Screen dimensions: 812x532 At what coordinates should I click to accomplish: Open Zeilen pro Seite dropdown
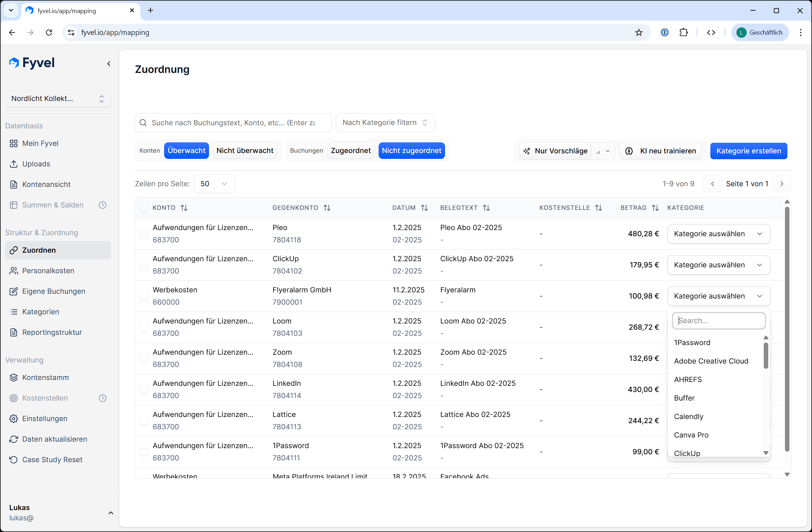click(214, 184)
